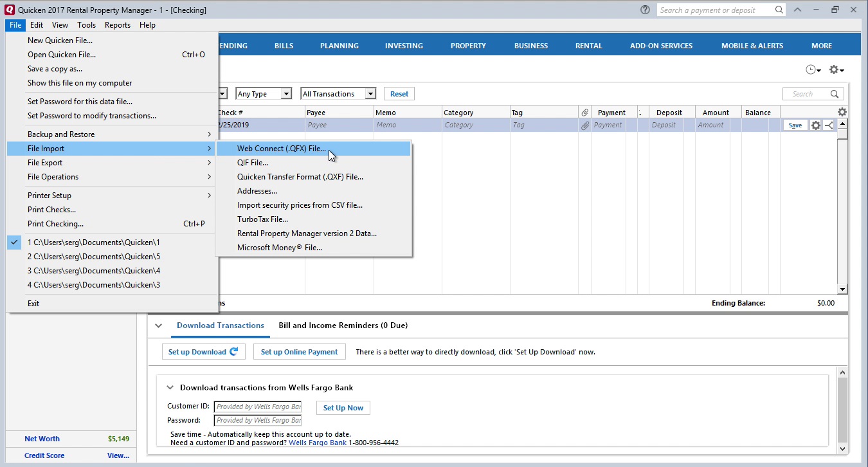This screenshot has height=467, width=868.
Task: Expand the Printer Setup submenu
Action: (x=113, y=196)
